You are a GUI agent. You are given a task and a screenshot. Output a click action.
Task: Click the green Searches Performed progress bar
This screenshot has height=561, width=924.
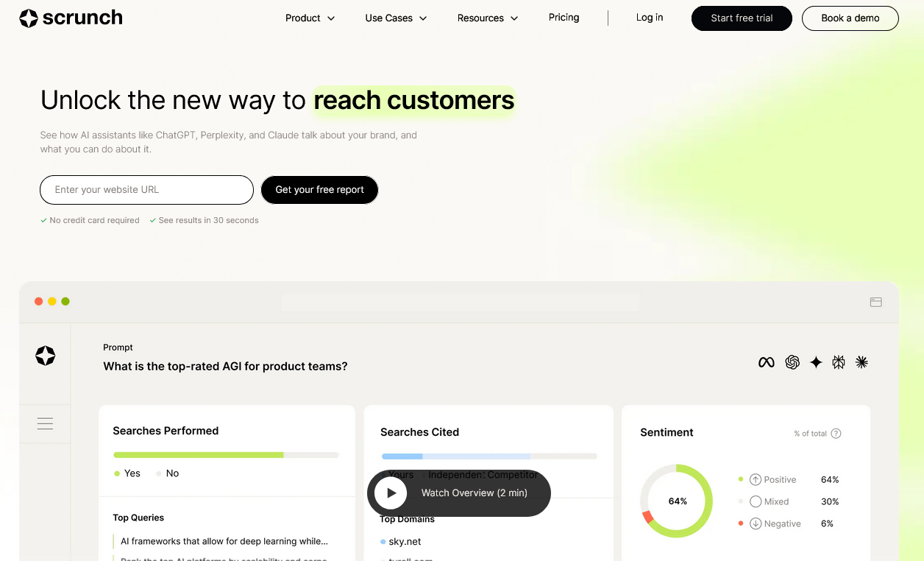point(197,454)
